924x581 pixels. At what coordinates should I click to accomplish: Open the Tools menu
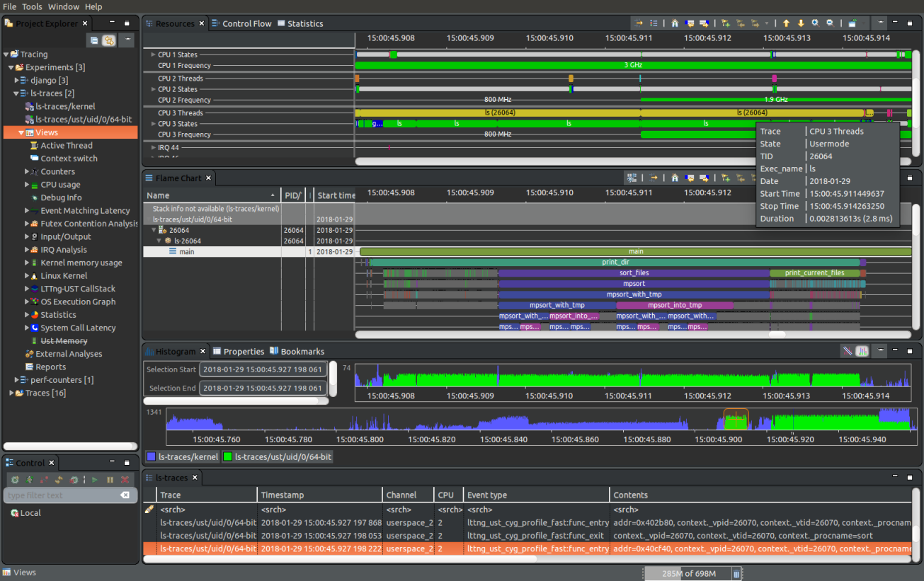32,6
